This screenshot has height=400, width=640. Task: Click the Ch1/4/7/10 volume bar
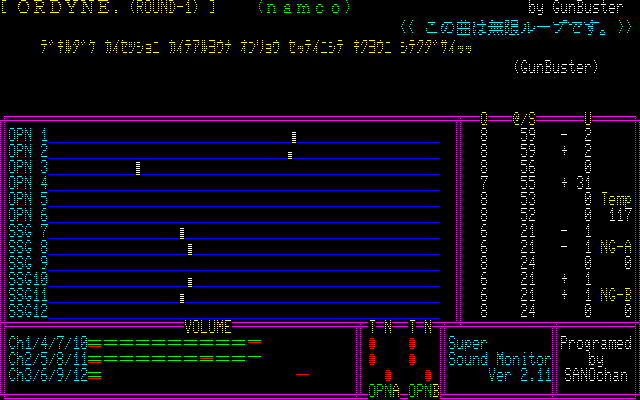pos(175,343)
